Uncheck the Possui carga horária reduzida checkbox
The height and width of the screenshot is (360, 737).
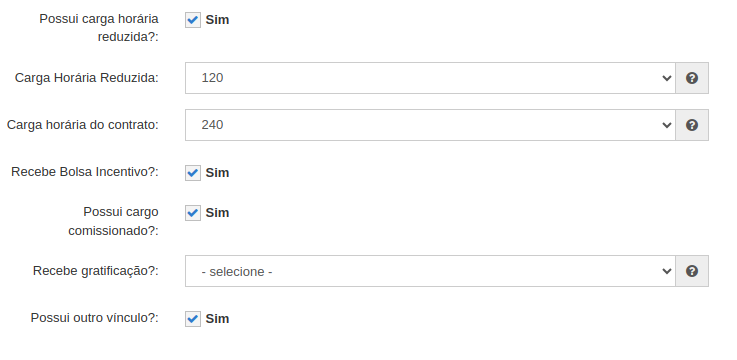coord(193,20)
